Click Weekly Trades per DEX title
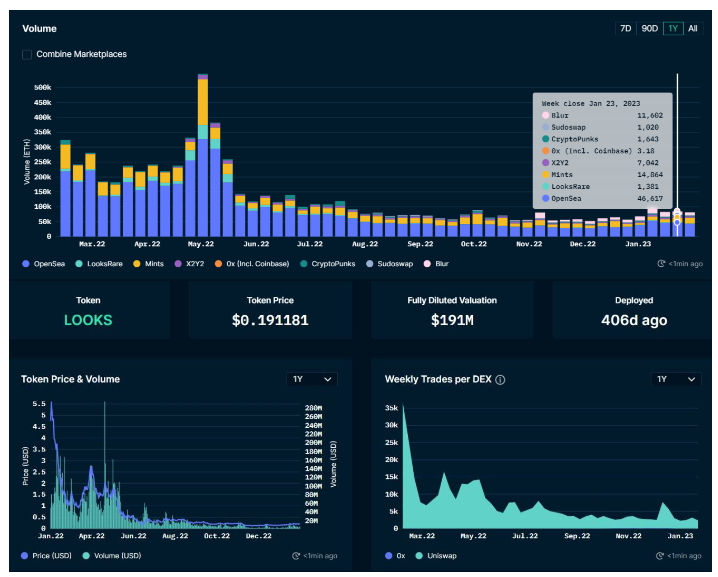The image size is (718, 577). (438, 379)
